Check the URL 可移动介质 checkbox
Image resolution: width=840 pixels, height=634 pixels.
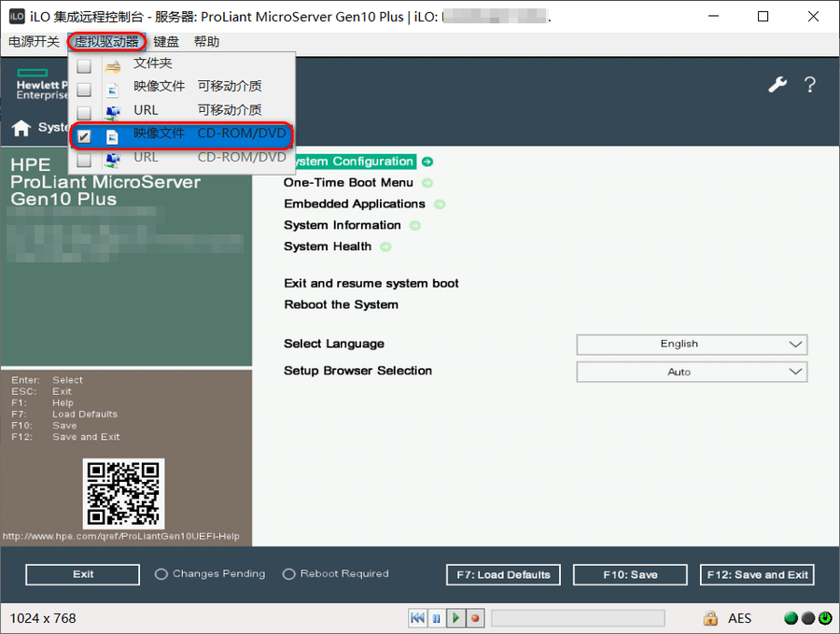tap(84, 113)
